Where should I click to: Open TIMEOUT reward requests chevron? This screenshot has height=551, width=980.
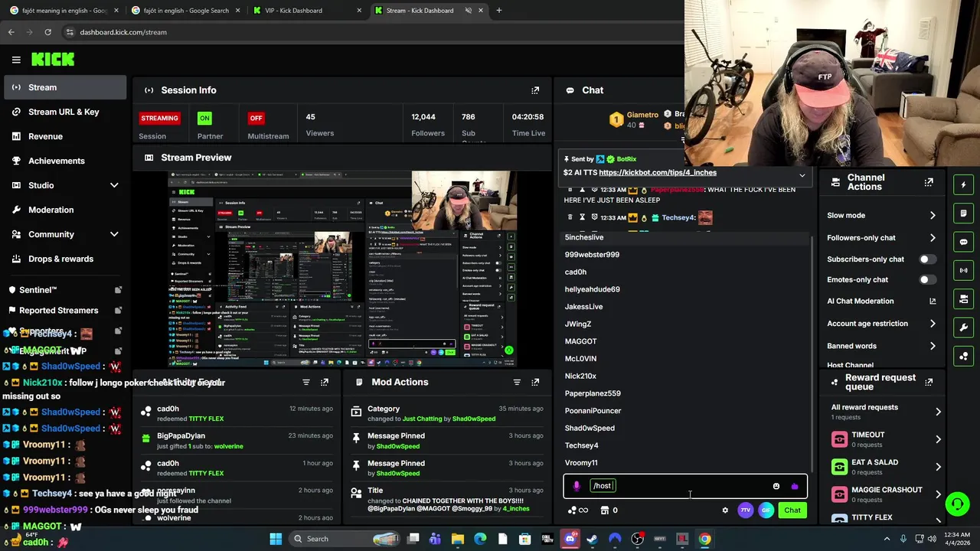(938, 439)
